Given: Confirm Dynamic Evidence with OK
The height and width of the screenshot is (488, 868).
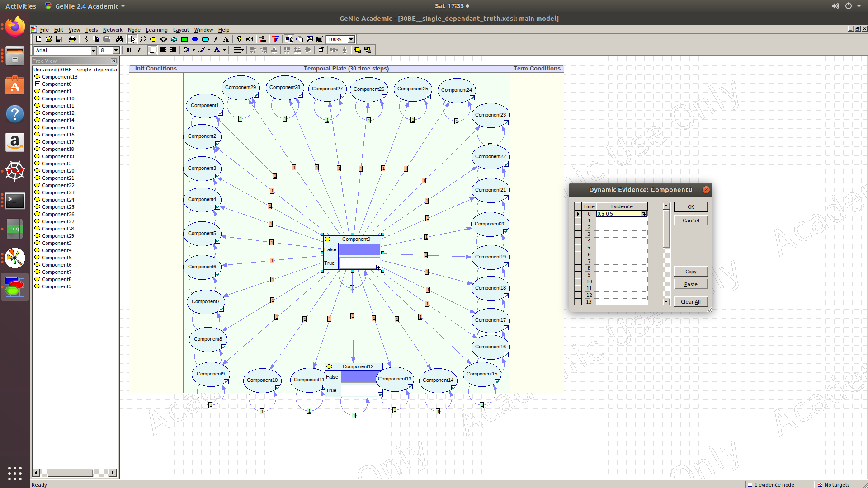Looking at the screenshot, I should 691,207.
